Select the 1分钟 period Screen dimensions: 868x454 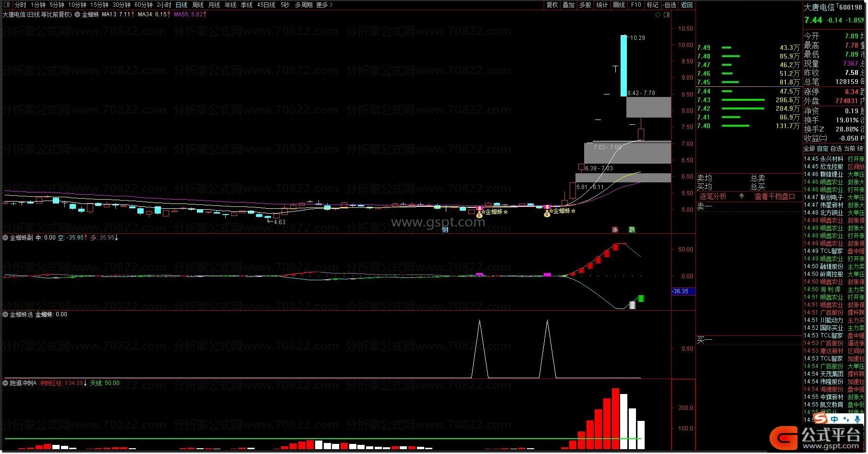pos(38,5)
